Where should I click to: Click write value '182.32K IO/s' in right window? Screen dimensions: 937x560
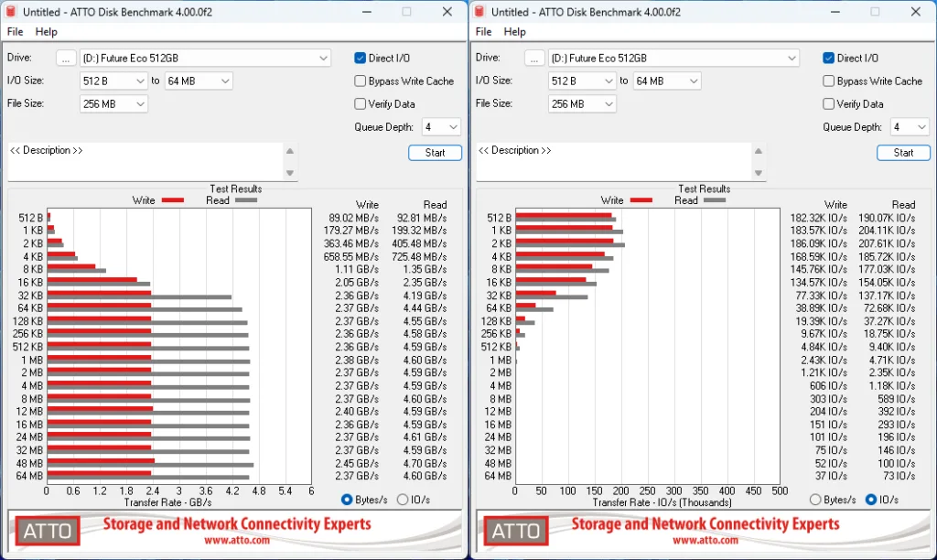pos(819,218)
